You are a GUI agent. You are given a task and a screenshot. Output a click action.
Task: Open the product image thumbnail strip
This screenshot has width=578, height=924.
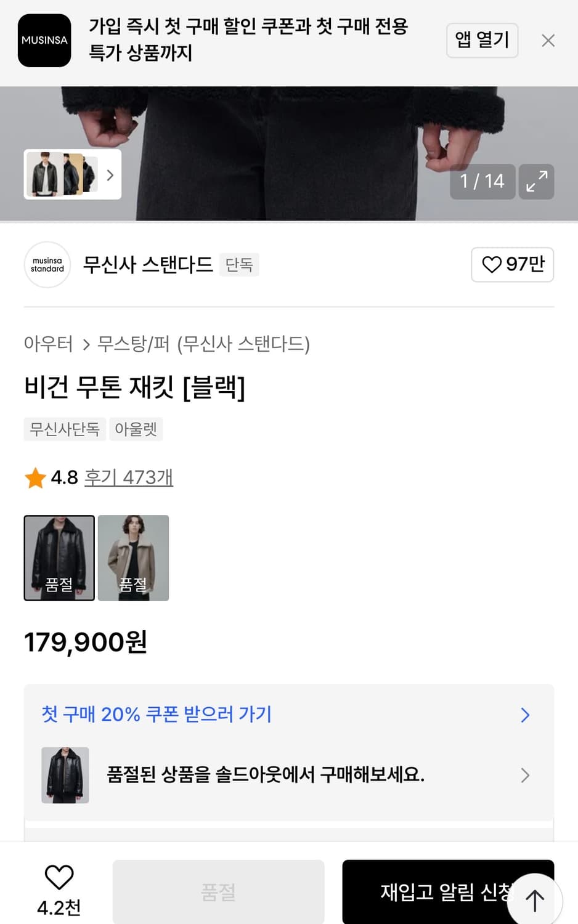click(x=64, y=174)
